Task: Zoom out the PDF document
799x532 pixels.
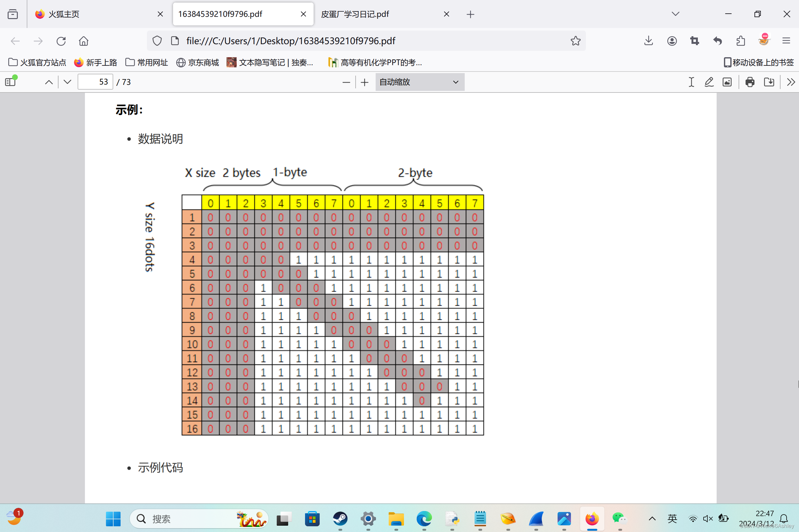Action: pyautogui.click(x=346, y=82)
